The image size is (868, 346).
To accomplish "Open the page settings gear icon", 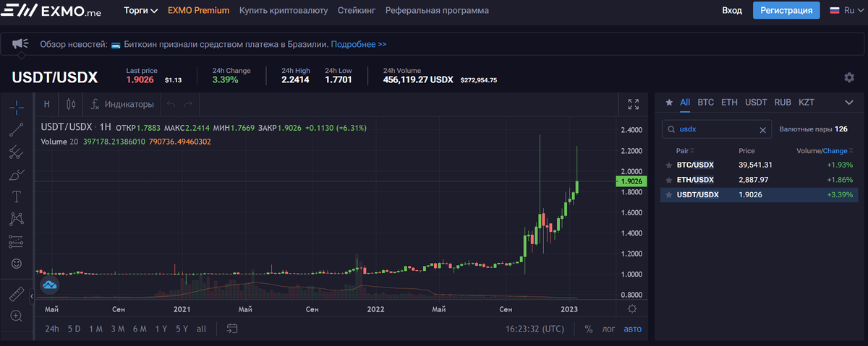I will pos(848,77).
